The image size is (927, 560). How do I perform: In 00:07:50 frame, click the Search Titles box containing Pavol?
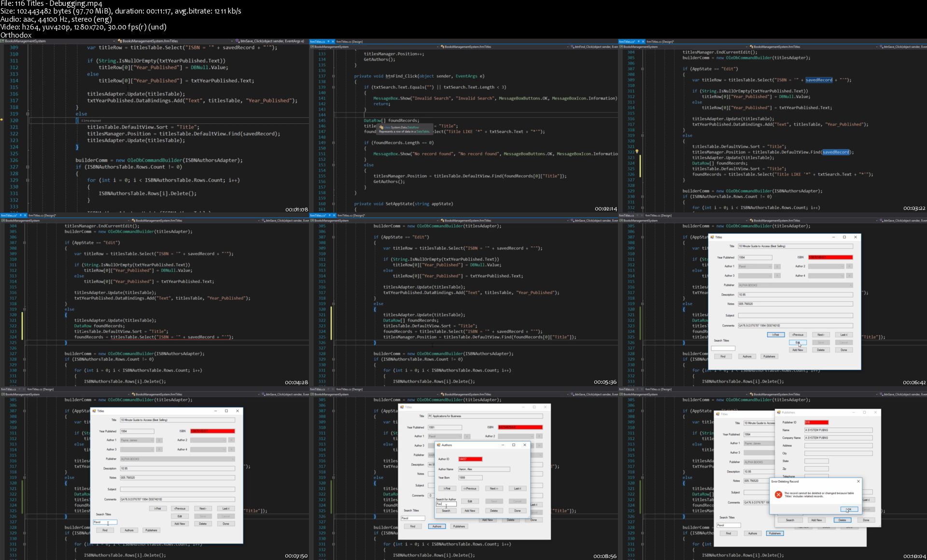[x=105, y=522]
